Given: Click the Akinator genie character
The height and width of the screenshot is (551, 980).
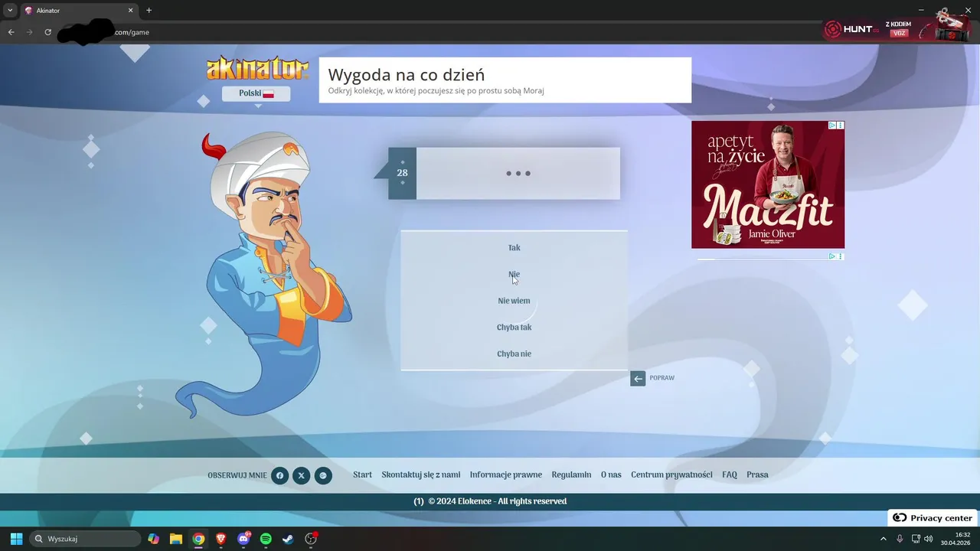Looking at the screenshot, I should 264,275.
